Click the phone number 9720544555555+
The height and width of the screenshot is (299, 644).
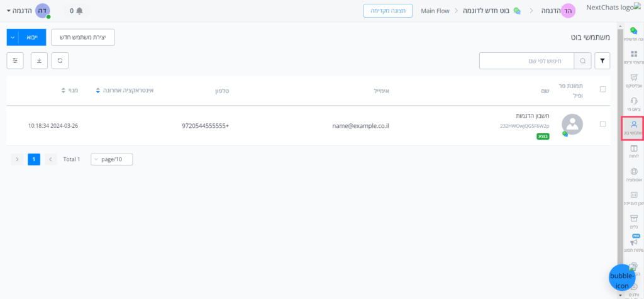(x=206, y=127)
